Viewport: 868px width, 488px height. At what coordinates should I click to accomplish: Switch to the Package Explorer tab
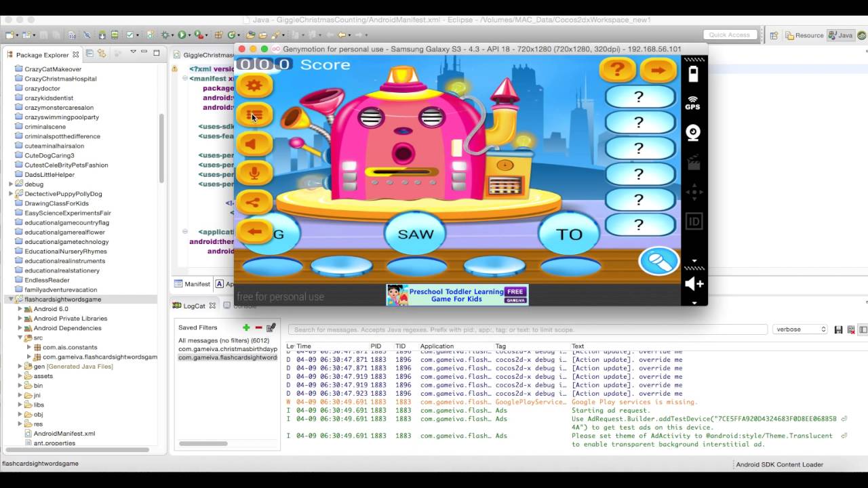[41, 54]
